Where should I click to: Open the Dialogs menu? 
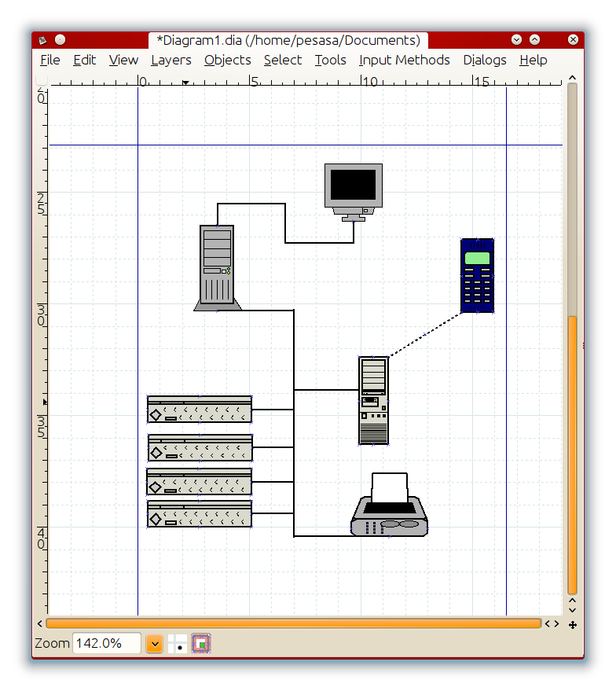pyautogui.click(x=485, y=60)
